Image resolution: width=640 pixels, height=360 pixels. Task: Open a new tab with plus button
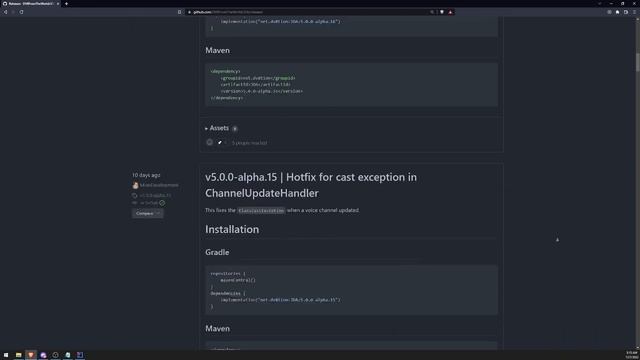point(67,4)
